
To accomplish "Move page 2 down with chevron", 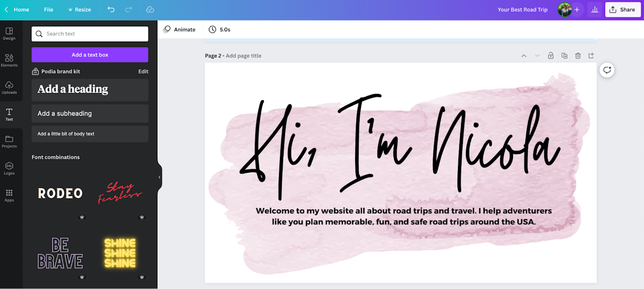I will click(537, 56).
